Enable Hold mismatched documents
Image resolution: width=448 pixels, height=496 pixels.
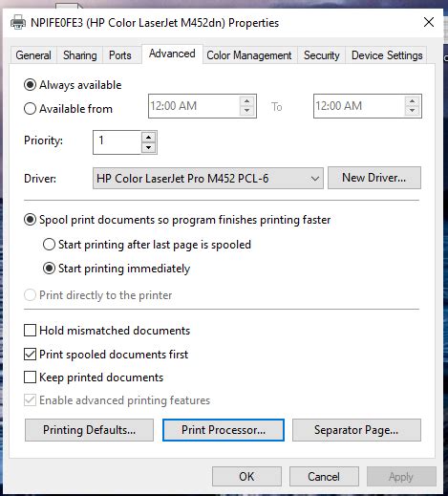pyautogui.click(x=30, y=331)
